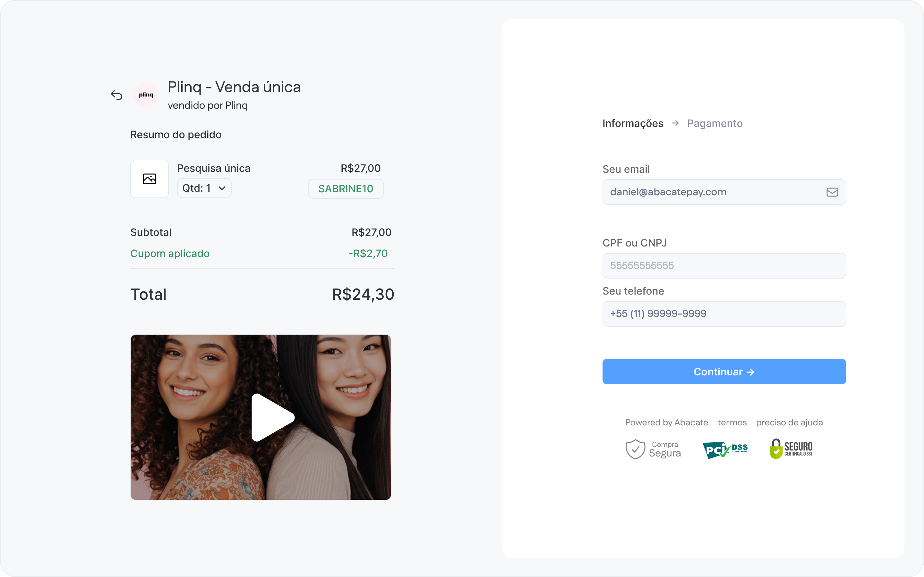Expand the quantity selector chevron

[222, 188]
